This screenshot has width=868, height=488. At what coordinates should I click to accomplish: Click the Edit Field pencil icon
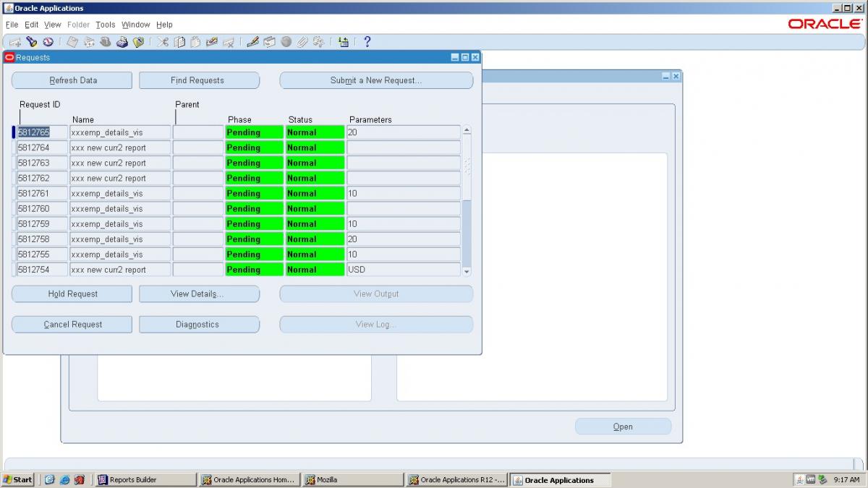coord(252,42)
